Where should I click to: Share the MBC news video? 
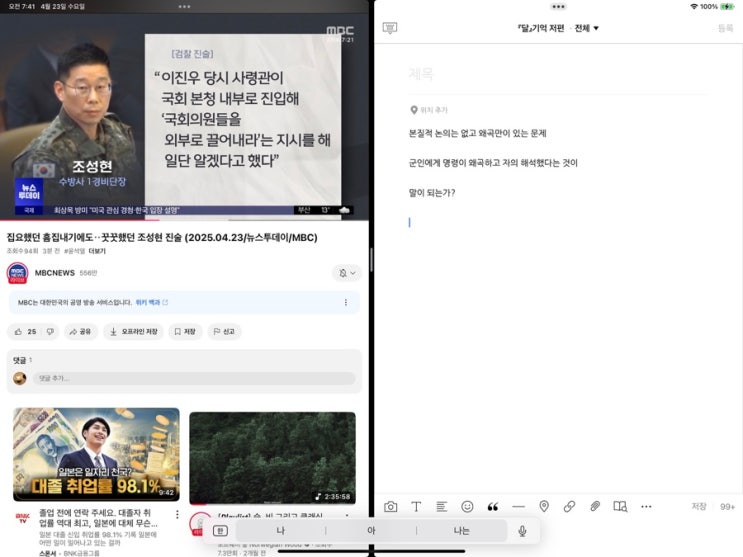point(81,331)
